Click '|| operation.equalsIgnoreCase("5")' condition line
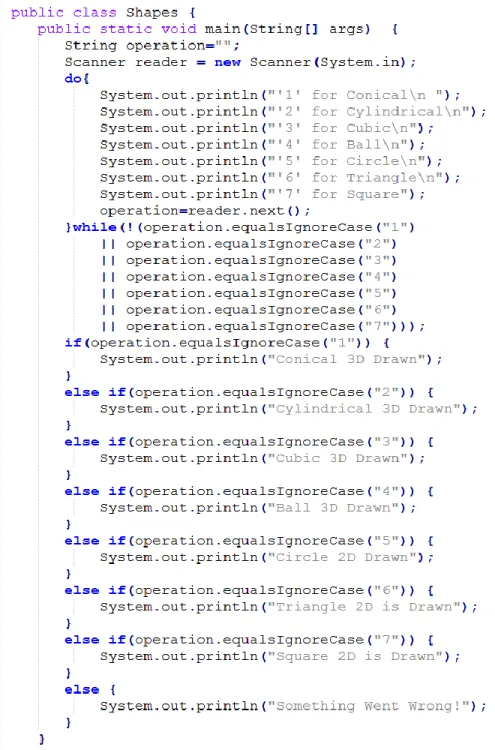Screen dimensions: 495x750 pyautogui.click(x=249, y=293)
